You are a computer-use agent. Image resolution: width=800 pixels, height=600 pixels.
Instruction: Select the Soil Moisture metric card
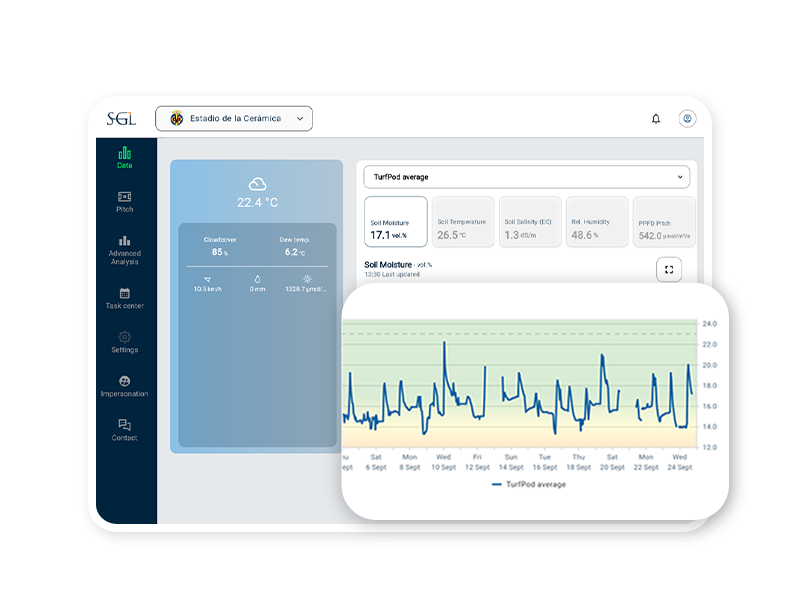point(396,222)
